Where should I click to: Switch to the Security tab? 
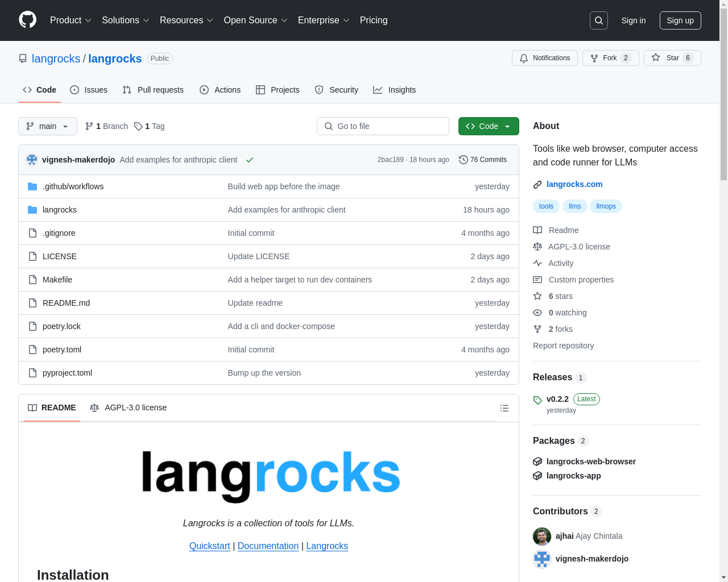click(336, 90)
